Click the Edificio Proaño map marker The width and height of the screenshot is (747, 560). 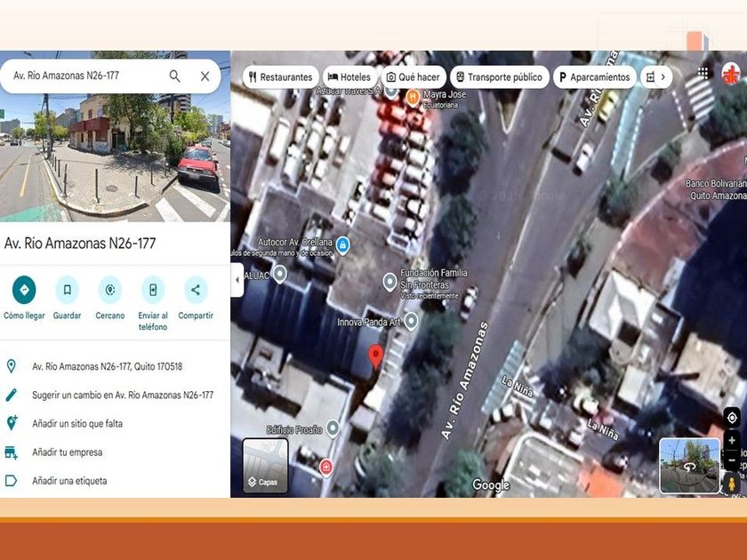pos(333,428)
